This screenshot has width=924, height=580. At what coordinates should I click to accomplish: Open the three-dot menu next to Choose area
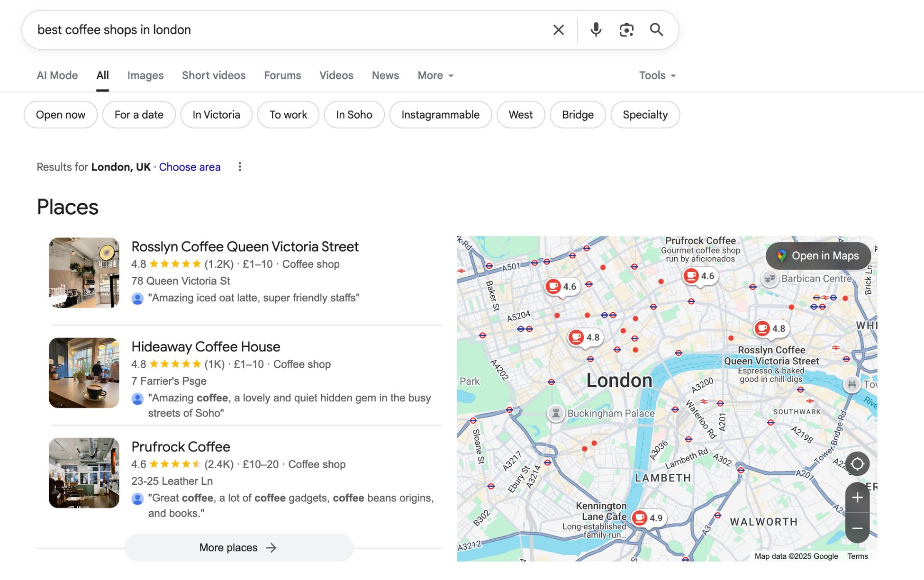240,167
